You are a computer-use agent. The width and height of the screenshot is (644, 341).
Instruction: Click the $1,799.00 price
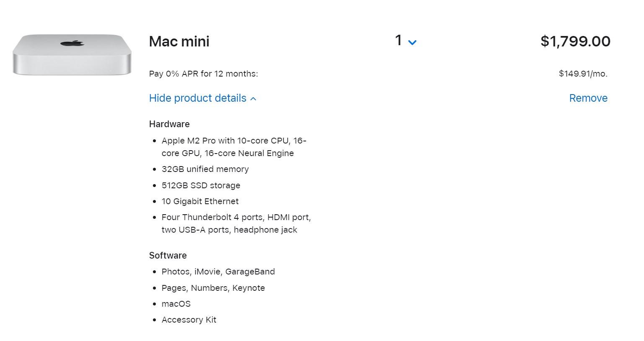575,41
